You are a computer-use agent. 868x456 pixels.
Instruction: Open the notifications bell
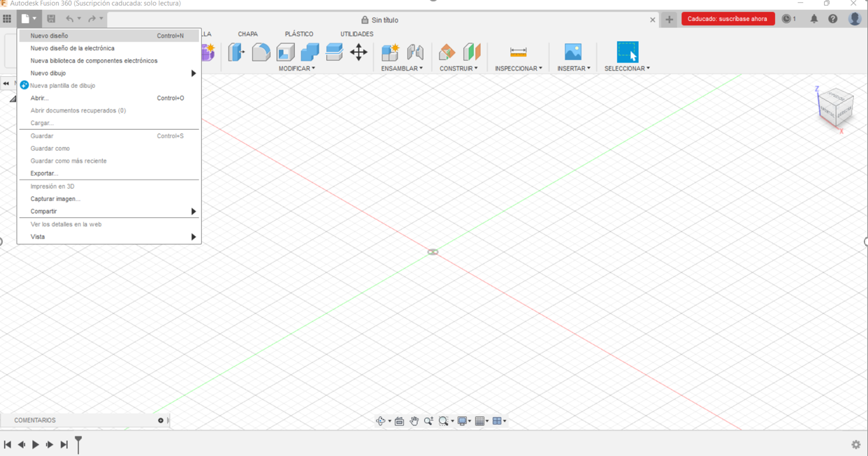click(x=814, y=19)
